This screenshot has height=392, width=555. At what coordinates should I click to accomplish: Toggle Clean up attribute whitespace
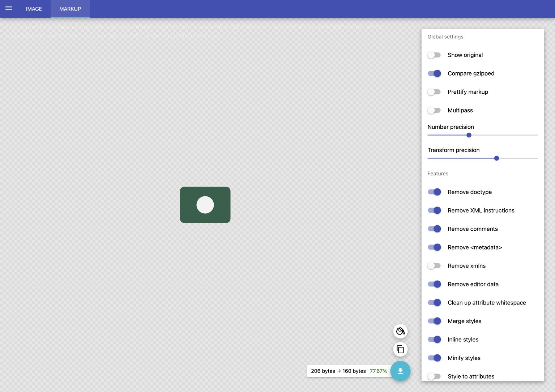pos(434,303)
